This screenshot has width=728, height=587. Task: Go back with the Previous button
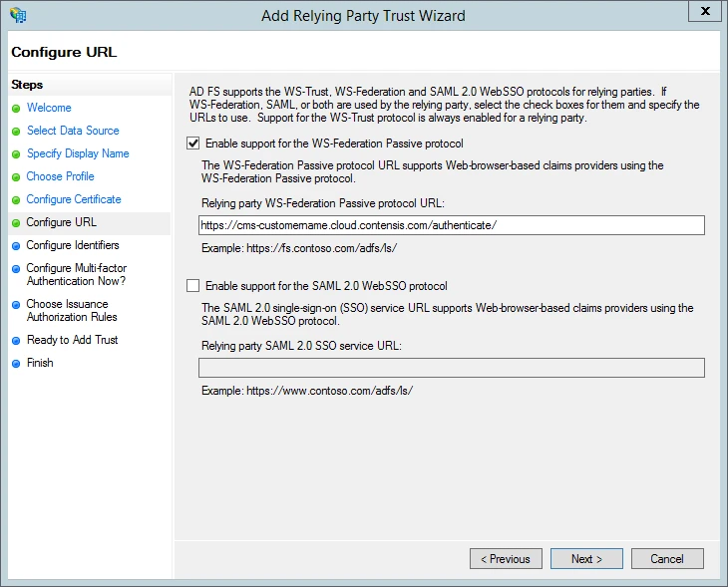click(506, 559)
